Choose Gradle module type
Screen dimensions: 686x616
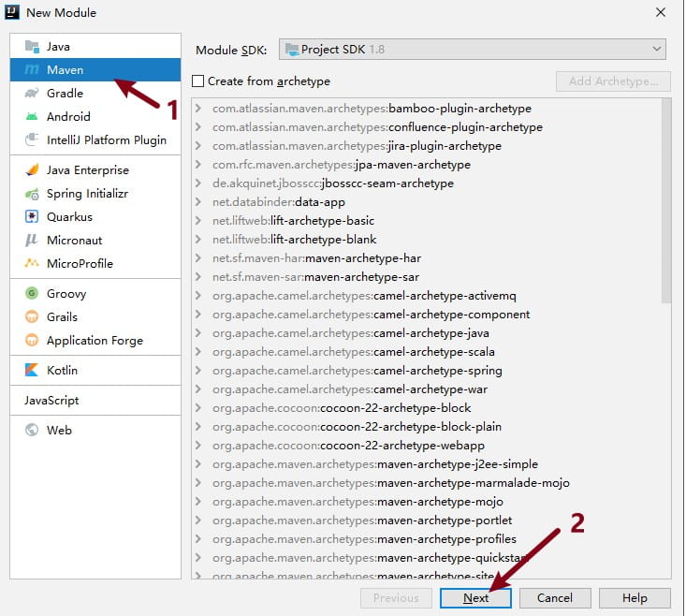[x=95, y=94]
